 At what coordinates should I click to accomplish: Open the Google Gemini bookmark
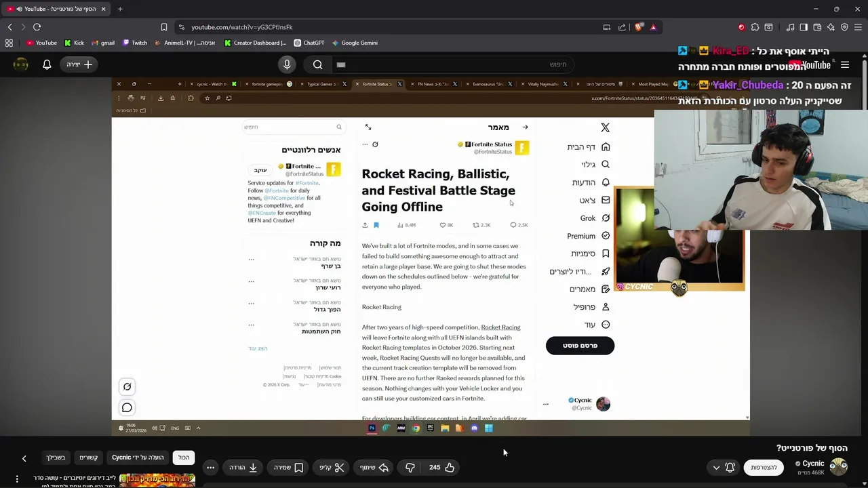point(355,43)
